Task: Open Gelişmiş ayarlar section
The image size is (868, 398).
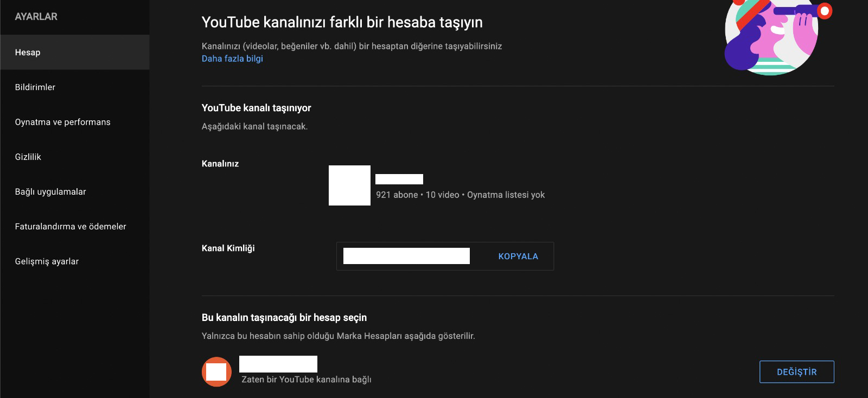Action: 74,261
